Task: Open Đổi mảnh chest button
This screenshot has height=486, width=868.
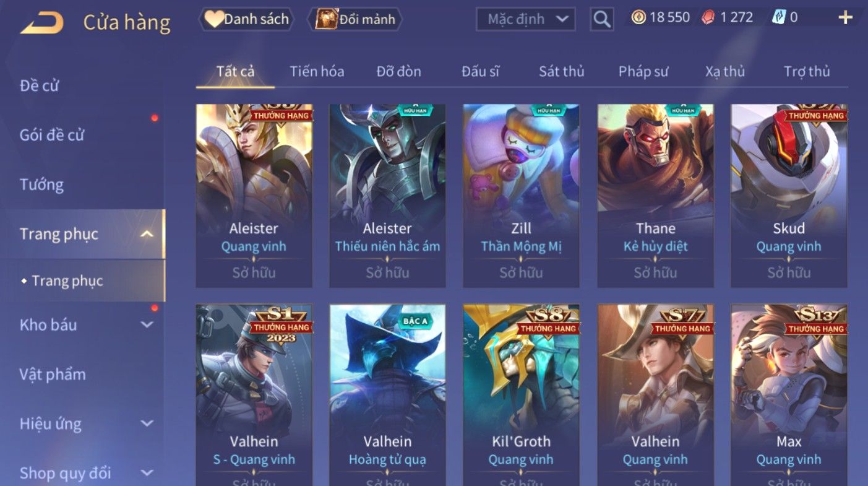Action: (355, 19)
